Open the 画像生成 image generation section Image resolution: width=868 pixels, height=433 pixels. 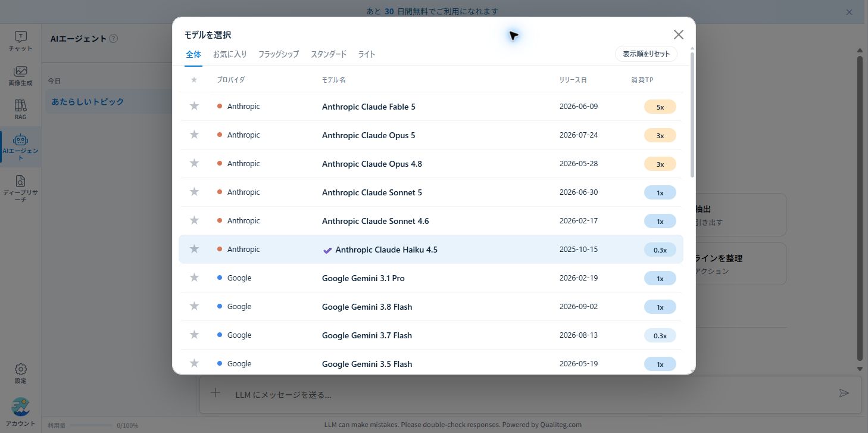coord(20,76)
